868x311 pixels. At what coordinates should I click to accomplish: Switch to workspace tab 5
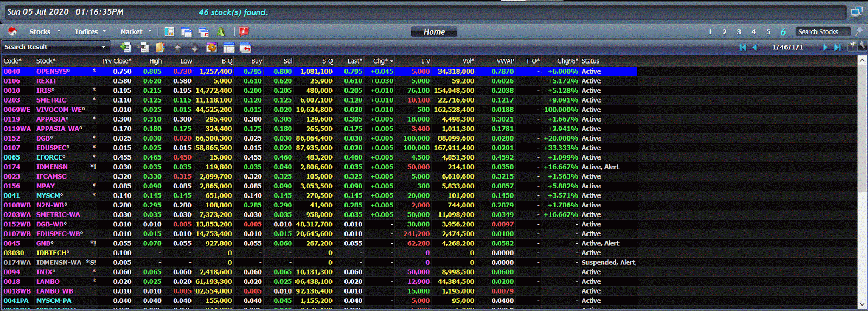coord(768,31)
